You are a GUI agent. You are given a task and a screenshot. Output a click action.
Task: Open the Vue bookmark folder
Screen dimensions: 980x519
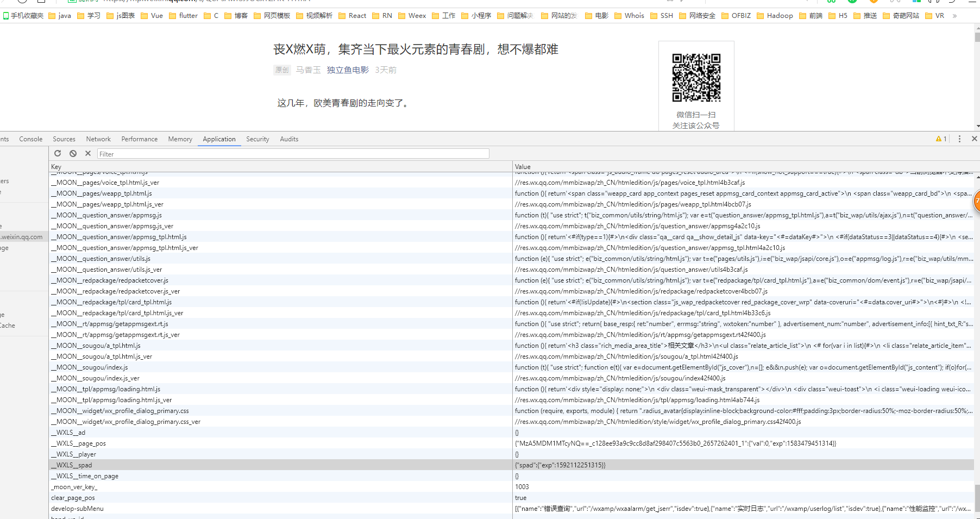(x=152, y=16)
